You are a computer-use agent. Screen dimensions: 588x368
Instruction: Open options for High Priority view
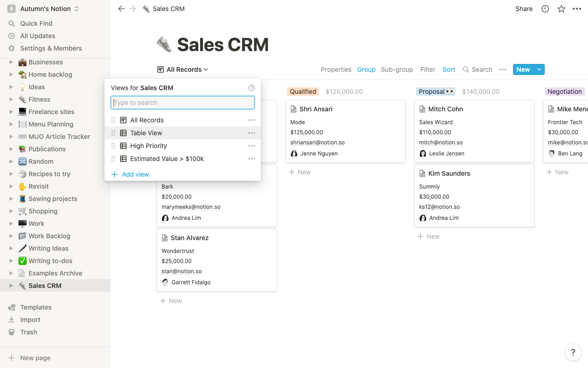coord(251,146)
